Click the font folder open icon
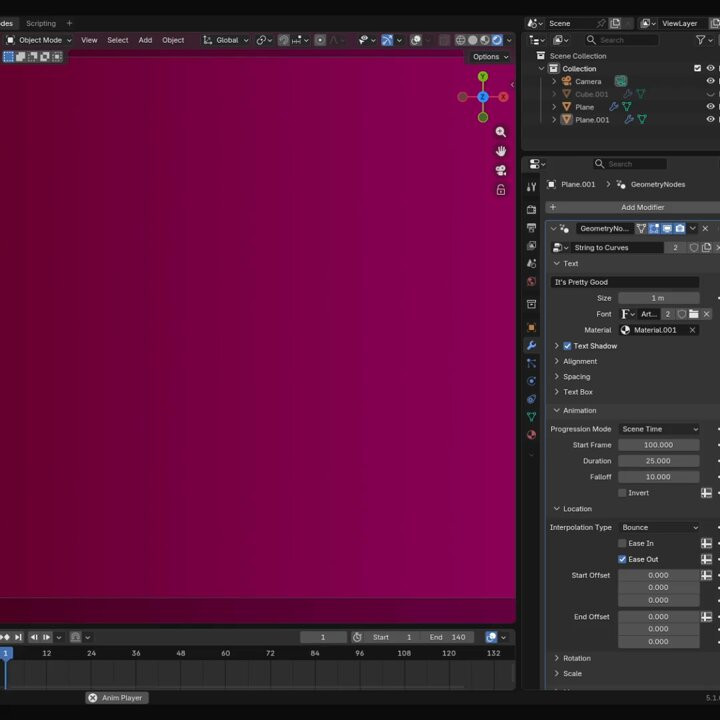The width and height of the screenshot is (720, 720). point(693,314)
